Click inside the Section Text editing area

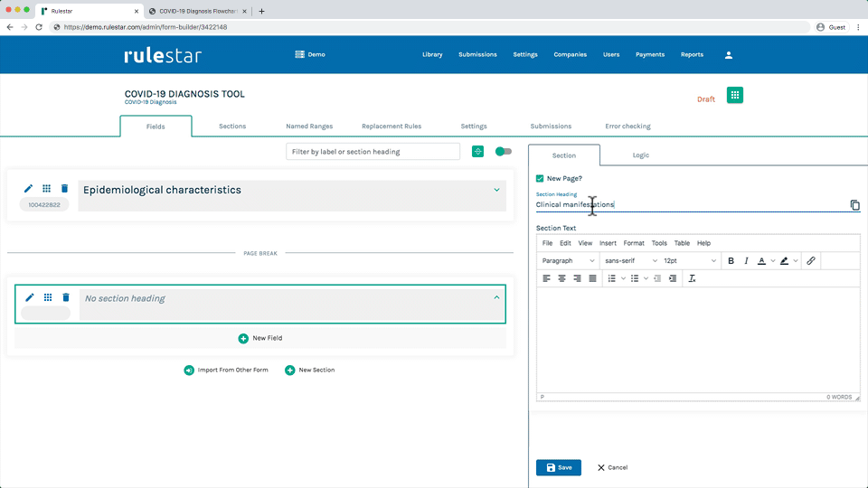click(x=698, y=340)
